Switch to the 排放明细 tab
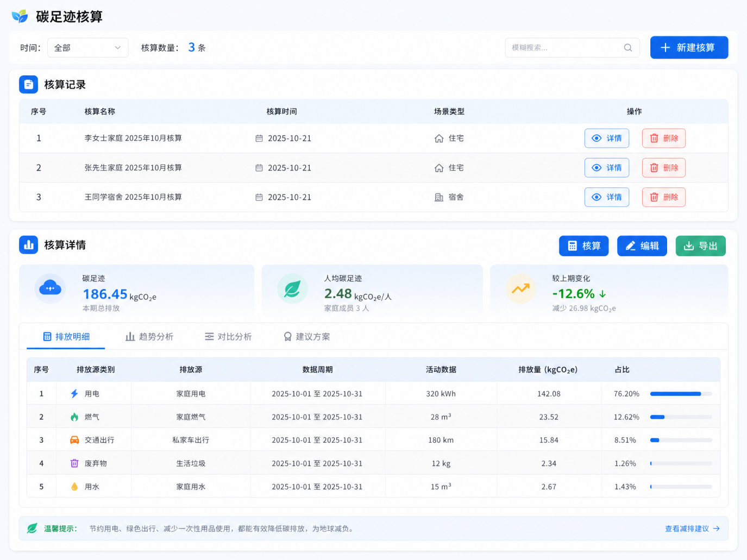Viewport: 747px width, 560px height. pyautogui.click(x=66, y=337)
